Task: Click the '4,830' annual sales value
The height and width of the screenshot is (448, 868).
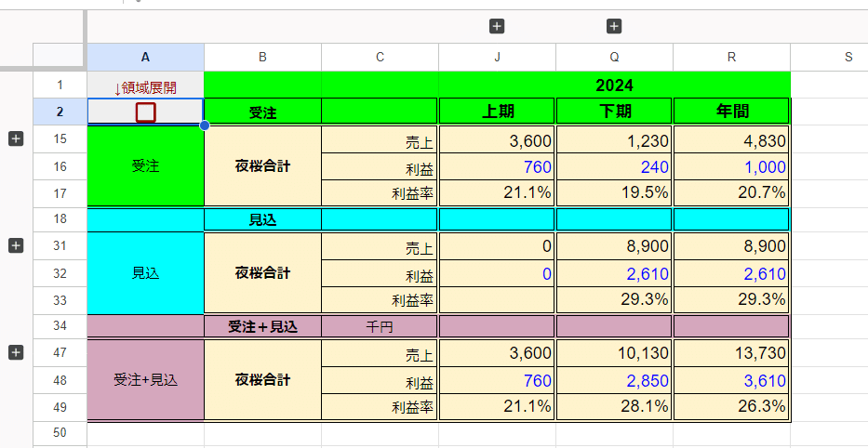Action: pyautogui.click(x=732, y=139)
